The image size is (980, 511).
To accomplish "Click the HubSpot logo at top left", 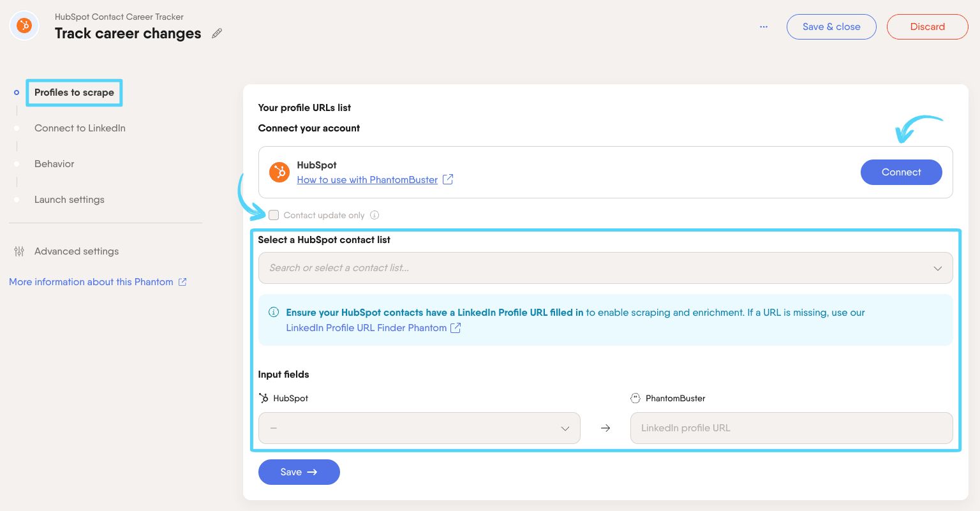I will [x=24, y=26].
